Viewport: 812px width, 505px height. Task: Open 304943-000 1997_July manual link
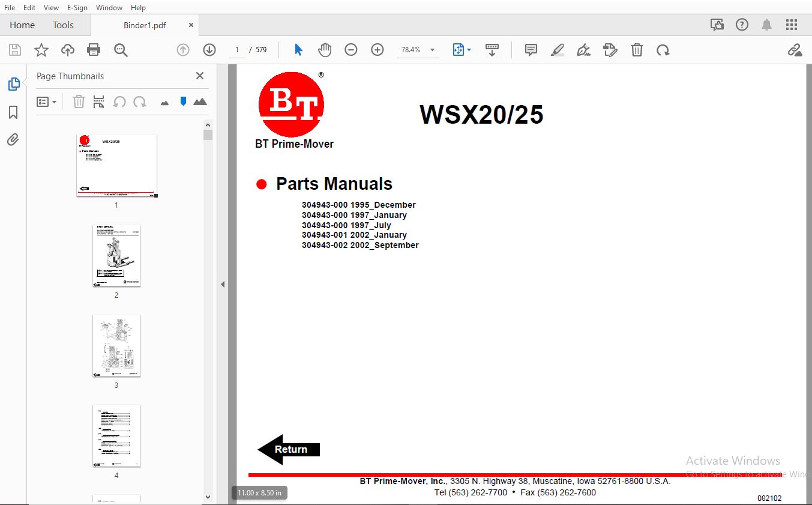coord(346,225)
